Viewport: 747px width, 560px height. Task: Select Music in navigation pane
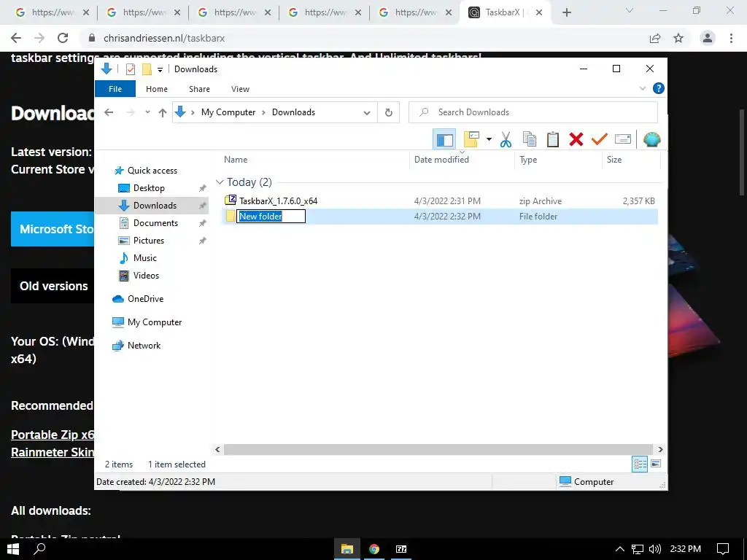point(145,258)
